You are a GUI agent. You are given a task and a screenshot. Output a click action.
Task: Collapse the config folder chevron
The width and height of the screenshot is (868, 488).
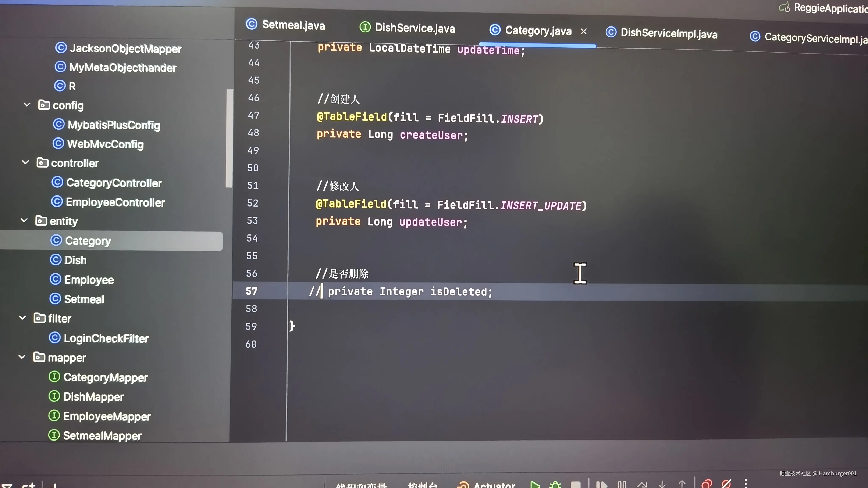(27, 105)
